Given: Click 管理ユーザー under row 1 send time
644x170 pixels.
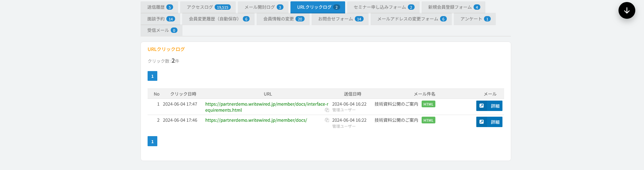Looking at the screenshot, I should 344,110.
